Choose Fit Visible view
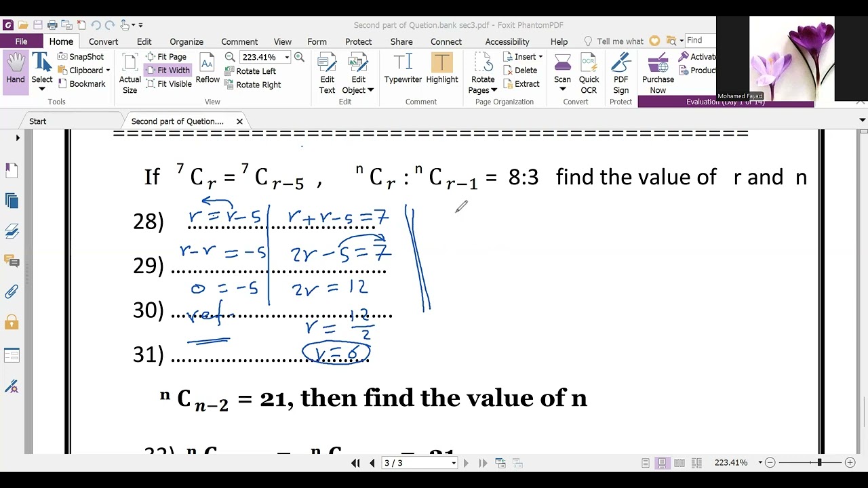The width and height of the screenshot is (868, 488). pos(168,84)
